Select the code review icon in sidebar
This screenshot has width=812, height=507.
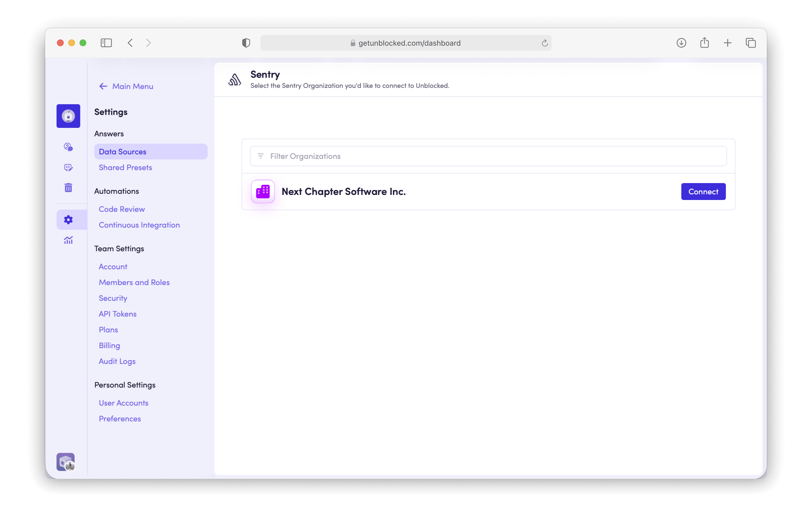[69, 167]
